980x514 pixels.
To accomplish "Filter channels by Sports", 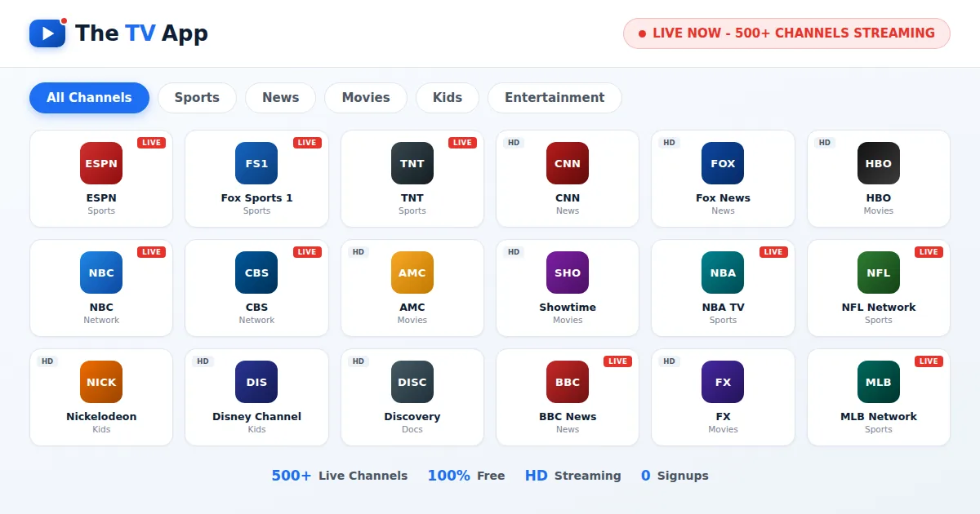I will (x=197, y=98).
